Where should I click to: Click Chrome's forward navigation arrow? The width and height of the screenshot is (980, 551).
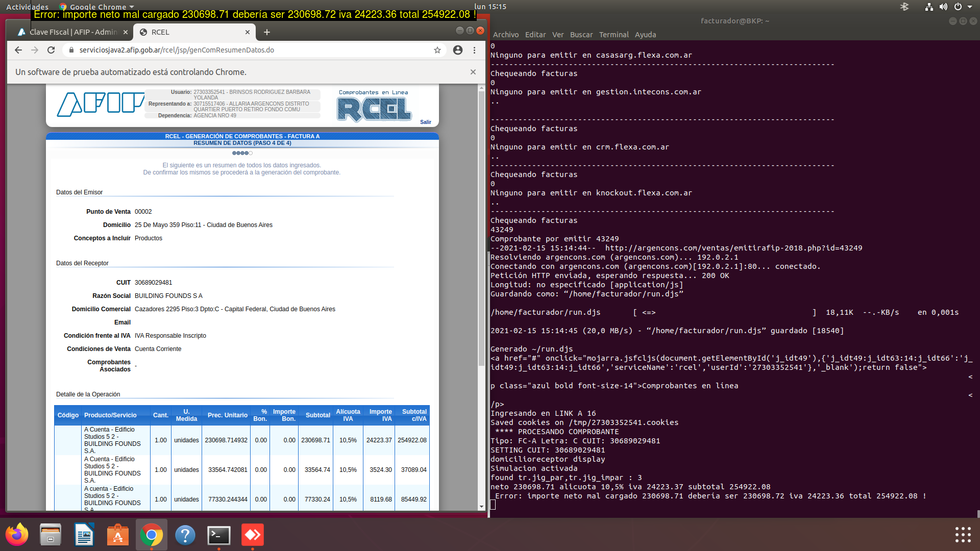(35, 50)
